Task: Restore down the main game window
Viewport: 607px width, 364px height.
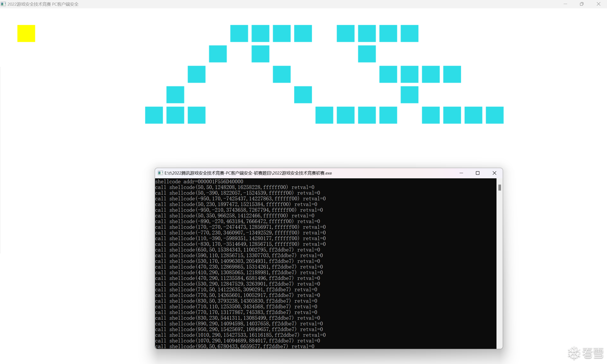Action: [x=582, y=4]
